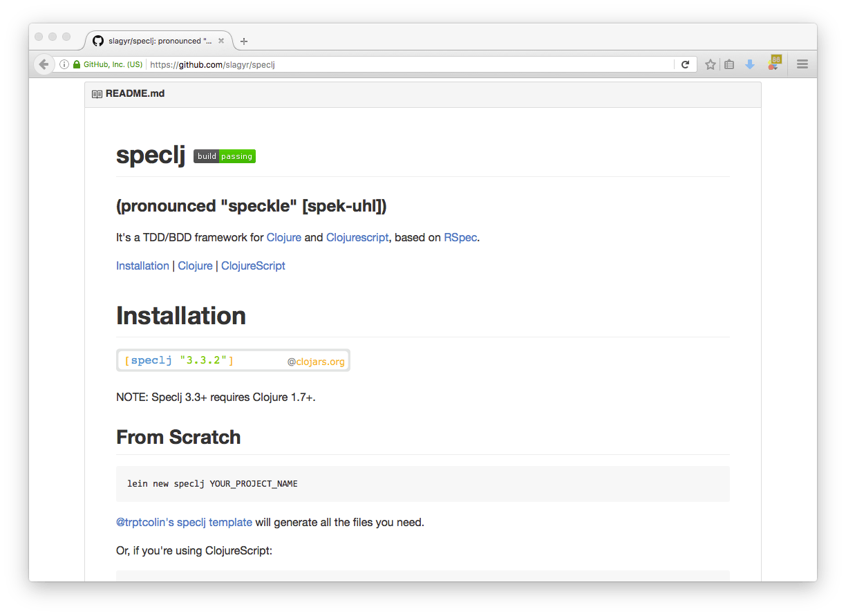The height and width of the screenshot is (616, 846).
Task: Select the slagyr/speclj browser tab
Action: tap(158, 41)
